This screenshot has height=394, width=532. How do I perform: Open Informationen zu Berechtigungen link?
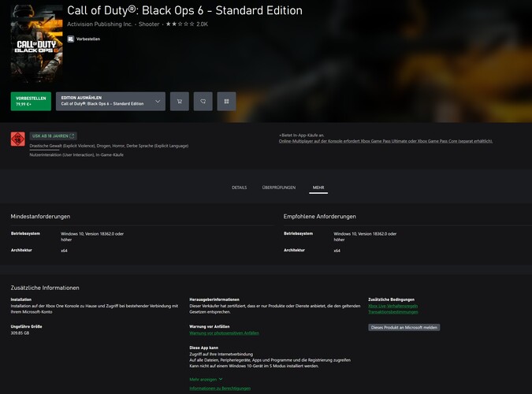click(x=220, y=388)
